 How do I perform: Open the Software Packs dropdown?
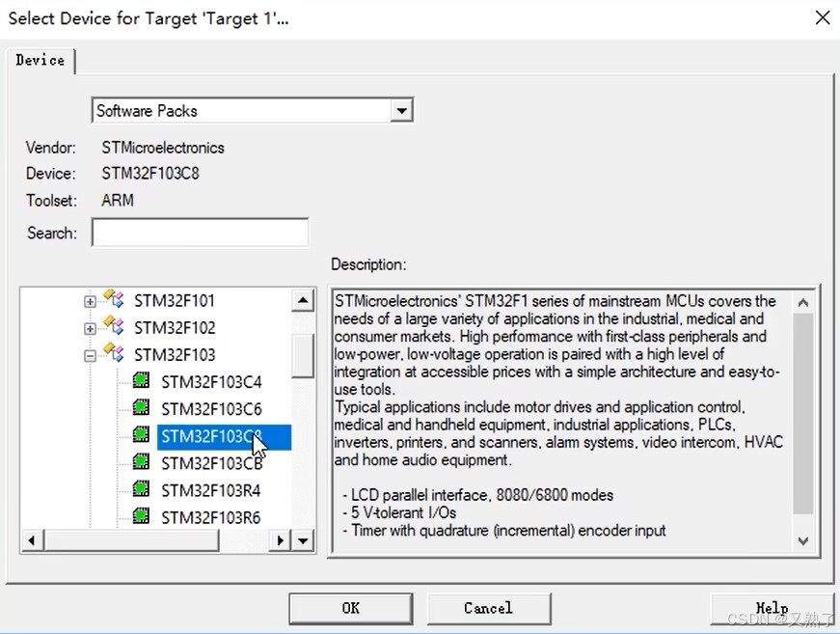click(x=401, y=111)
